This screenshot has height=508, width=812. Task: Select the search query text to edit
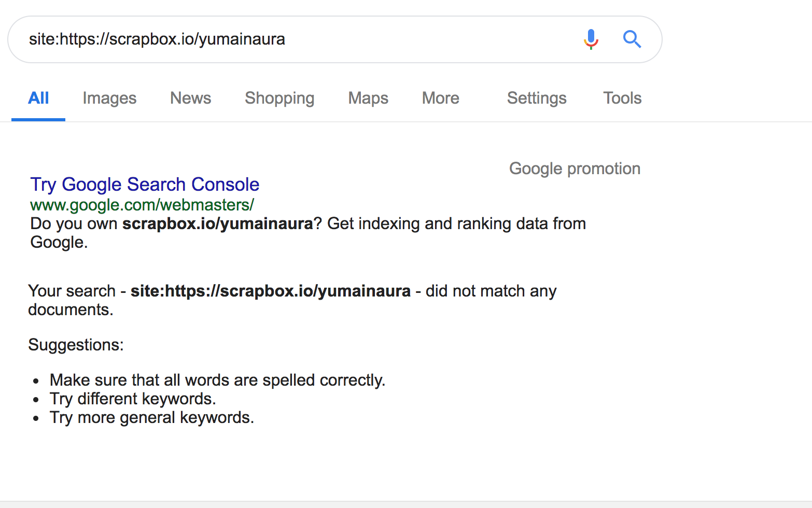(157, 39)
